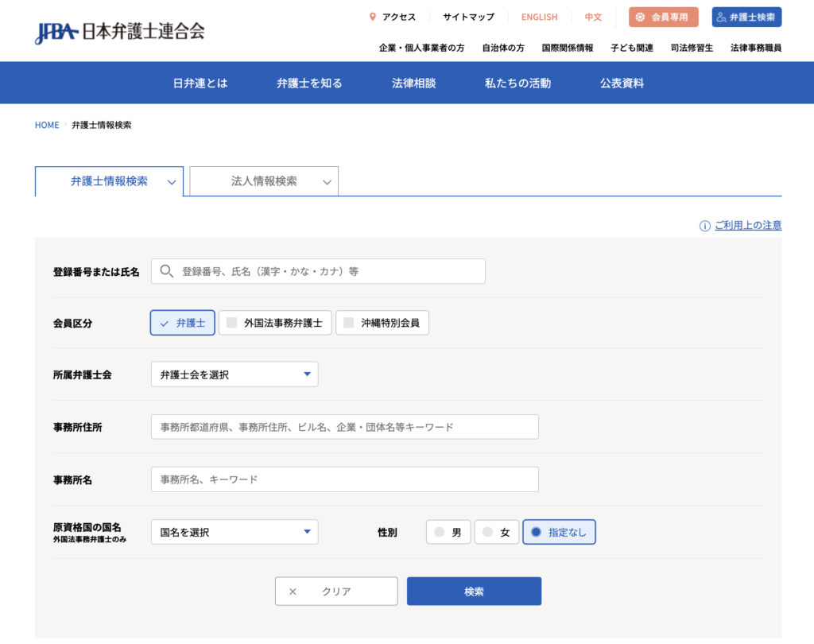This screenshot has width=814, height=644.
Task: Open the 弁護士会を選択 dropdown
Action: (x=235, y=374)
